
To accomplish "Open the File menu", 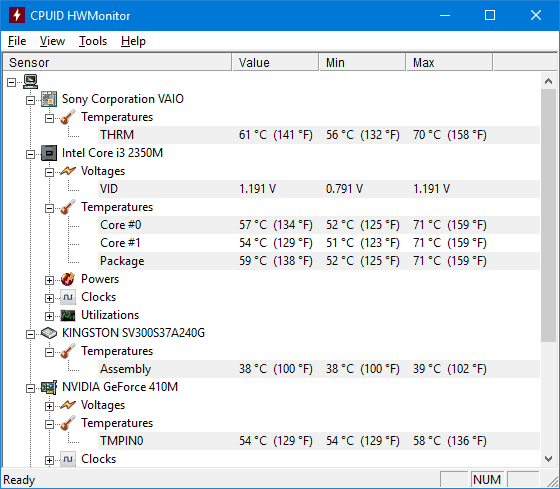I will 17,41.
